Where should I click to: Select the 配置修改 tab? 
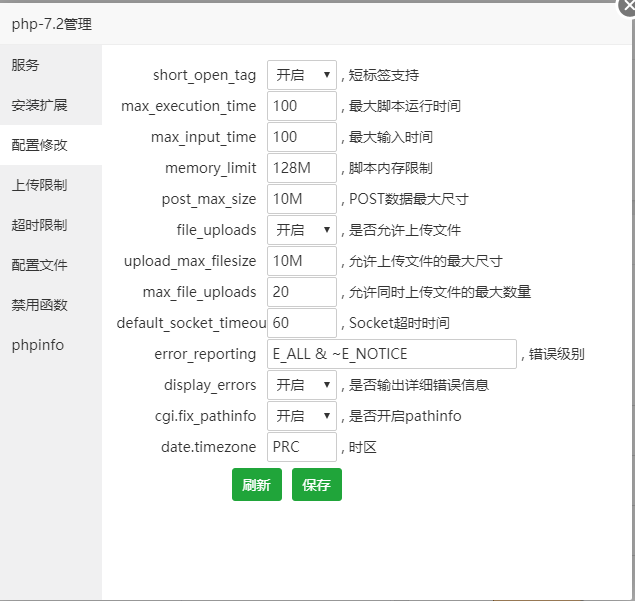51,145
